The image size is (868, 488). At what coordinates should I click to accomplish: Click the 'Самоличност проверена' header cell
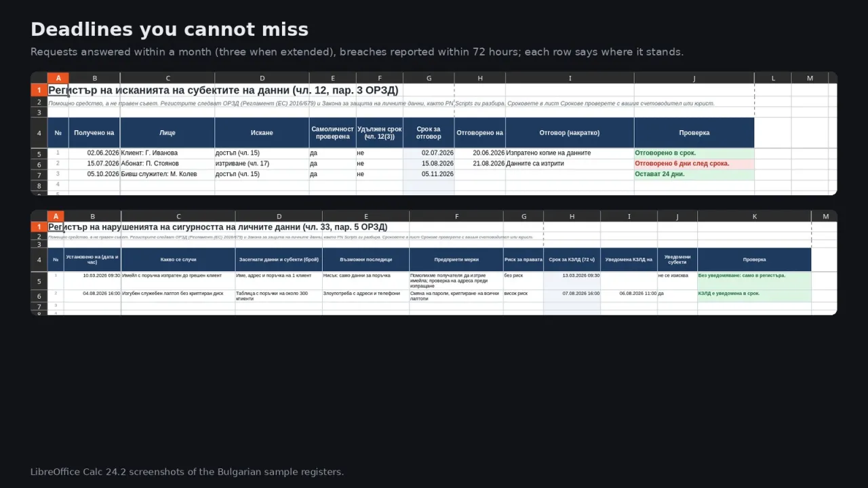click(333, 133)
